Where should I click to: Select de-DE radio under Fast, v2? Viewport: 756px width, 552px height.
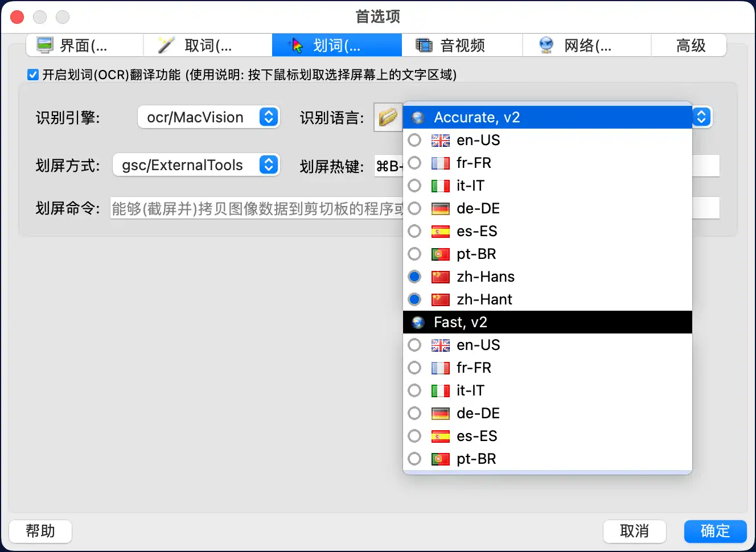pos(414,413)
